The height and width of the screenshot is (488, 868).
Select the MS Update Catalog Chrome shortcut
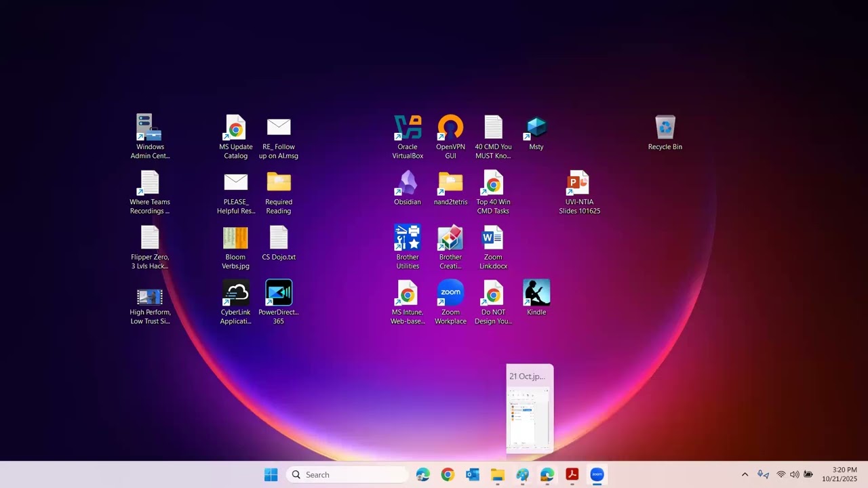click(x=235, y=137)
